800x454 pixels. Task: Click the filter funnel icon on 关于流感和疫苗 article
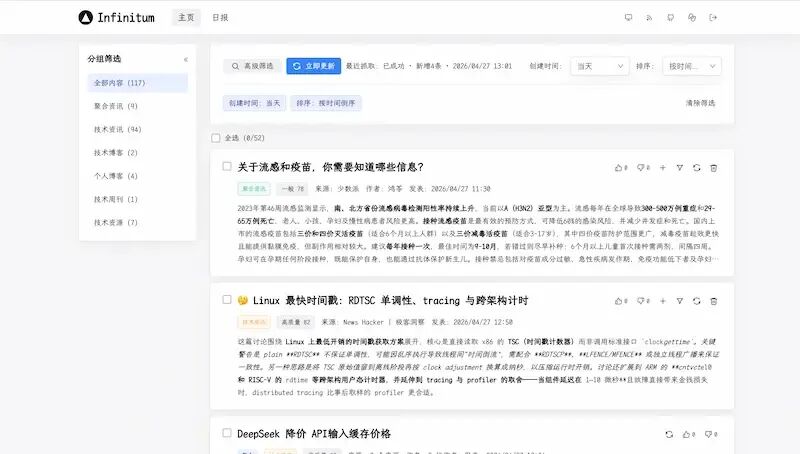pyautogui.click(x=680, y=168)
